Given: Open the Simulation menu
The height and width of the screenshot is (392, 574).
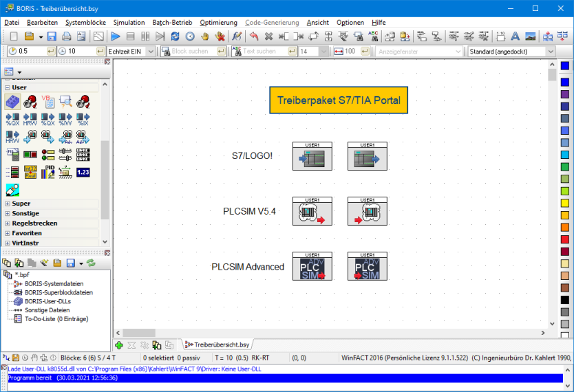Looking at the screenshot, I should coord(129,23).
